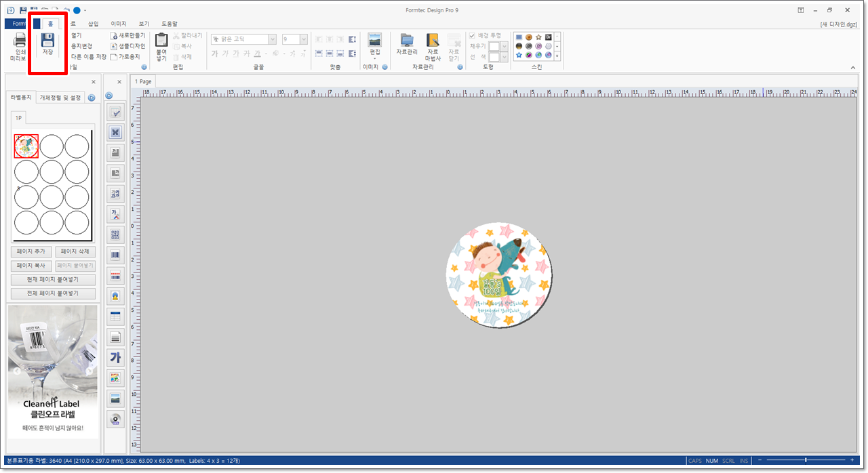
Task: Select the table tool in side toolbar
Action: pos(115,316)
